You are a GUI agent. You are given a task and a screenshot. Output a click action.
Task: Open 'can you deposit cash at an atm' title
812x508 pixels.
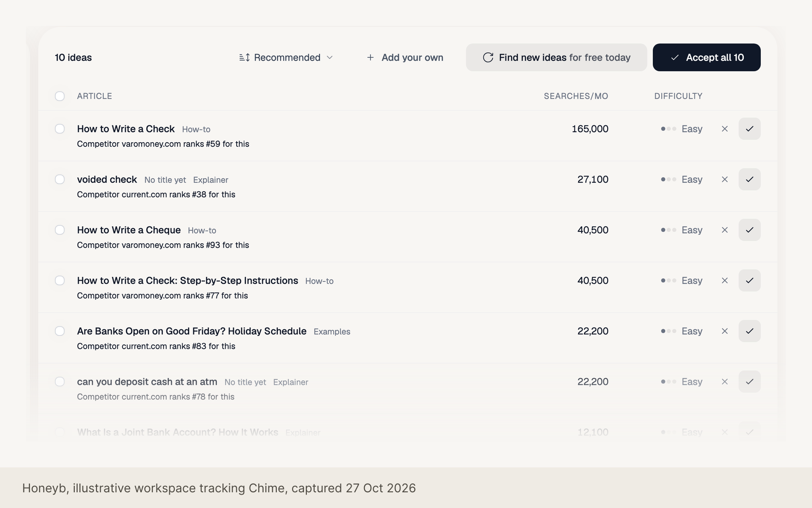pos(147,381)
